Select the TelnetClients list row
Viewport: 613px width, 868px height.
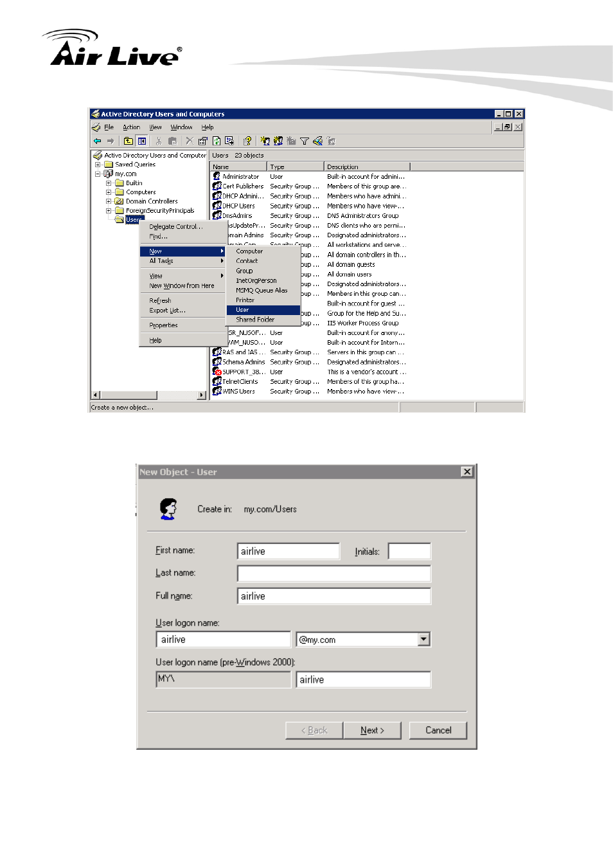coord(310,381)
